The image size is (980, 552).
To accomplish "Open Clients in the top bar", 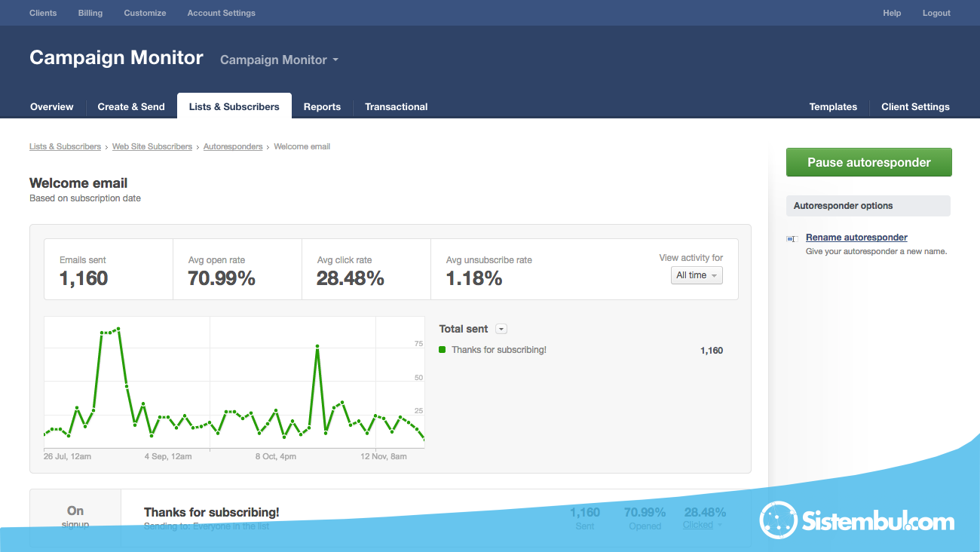I will [x=43, y=13].
